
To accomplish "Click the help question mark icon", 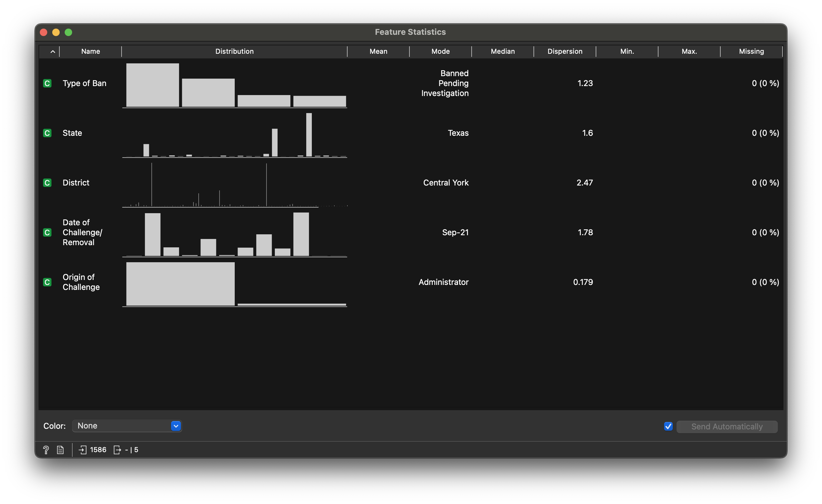I will pyautogui.click(x=46, y=450).
